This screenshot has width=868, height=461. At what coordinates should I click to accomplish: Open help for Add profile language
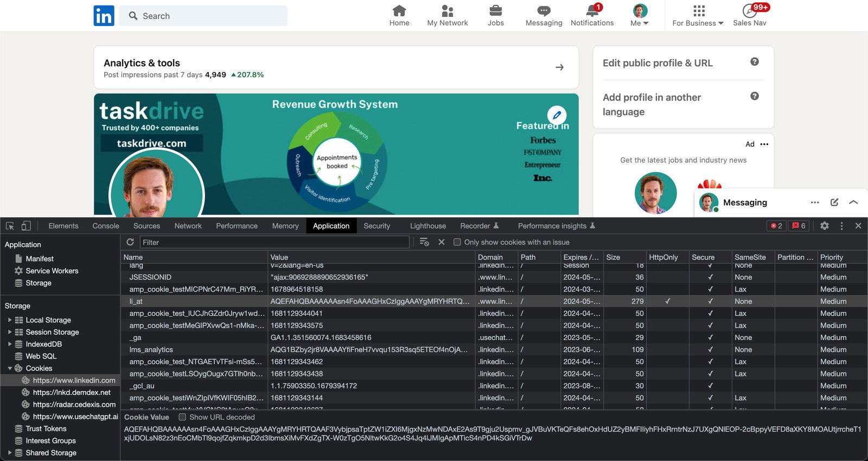click(x=754, y=96)
